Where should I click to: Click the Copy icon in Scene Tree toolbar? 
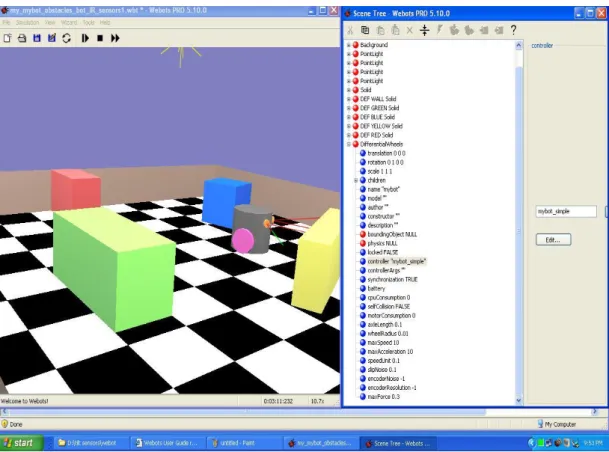tap(365, 30)
